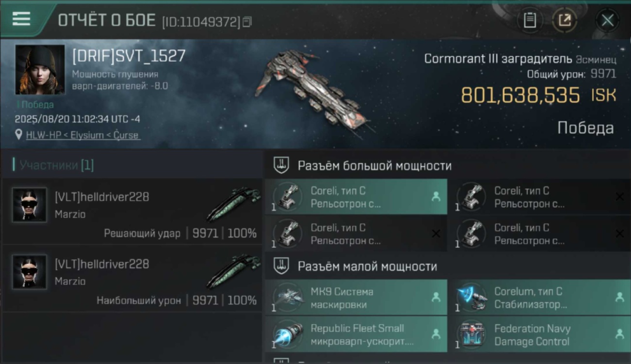
Task: Select the Участники participants tab
Action: (54, 165)
